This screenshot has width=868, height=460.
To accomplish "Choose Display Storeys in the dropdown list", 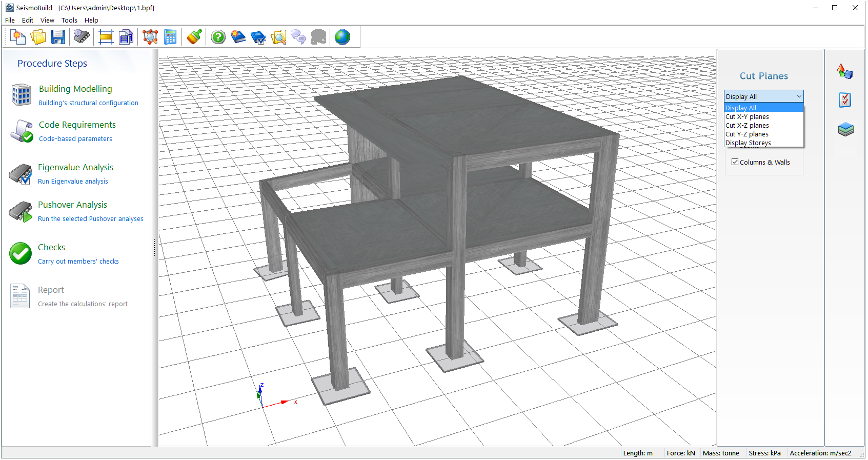I will pyautogui.click(x=748, y=143).
